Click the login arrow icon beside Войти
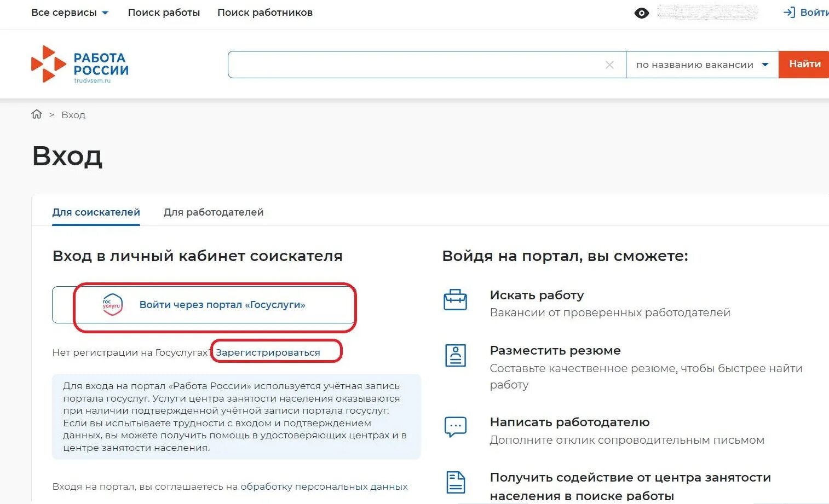829x504 pixels. (789, 13)
